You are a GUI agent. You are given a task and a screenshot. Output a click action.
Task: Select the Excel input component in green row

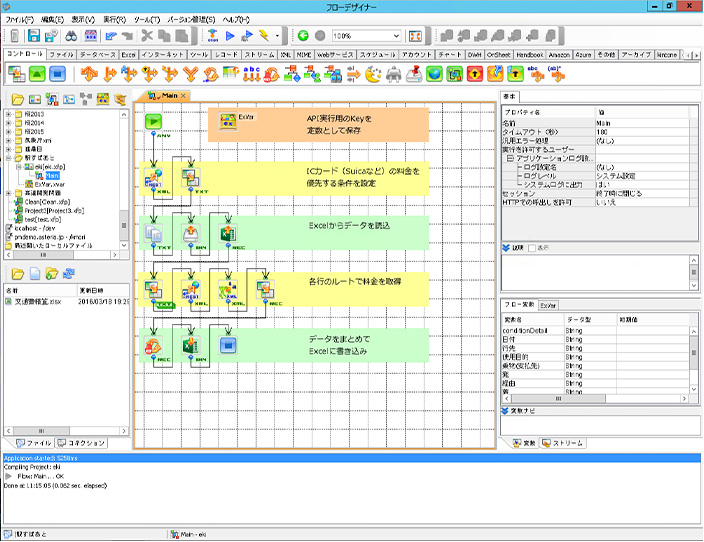click(226, 234)
